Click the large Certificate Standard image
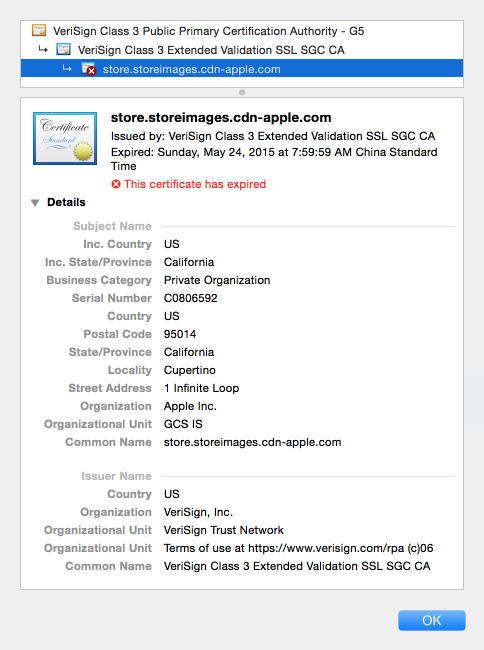The width and height of the screenshot is (484, 650). (x=65, y=138)
